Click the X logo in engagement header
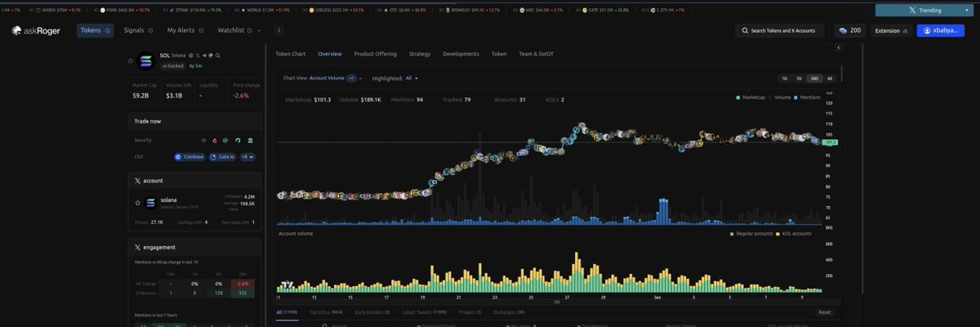This screenshot has width=980, height=327. coord(137,247)
